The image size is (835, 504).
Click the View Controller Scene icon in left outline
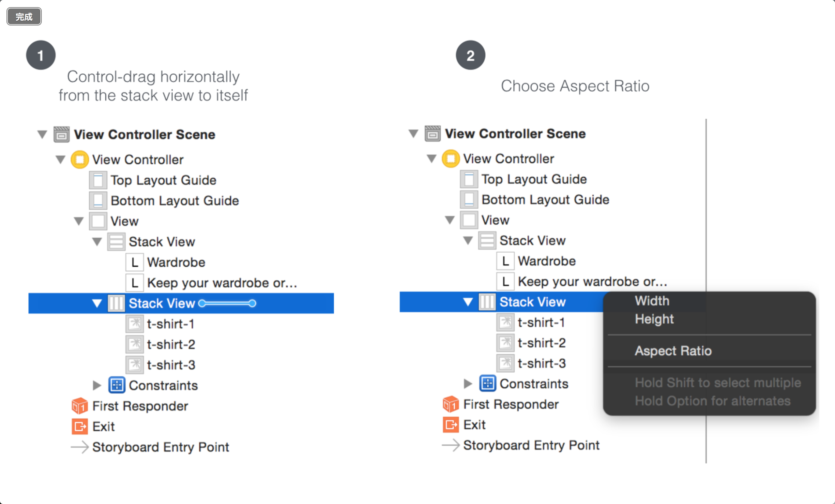[x=61, y=134]
